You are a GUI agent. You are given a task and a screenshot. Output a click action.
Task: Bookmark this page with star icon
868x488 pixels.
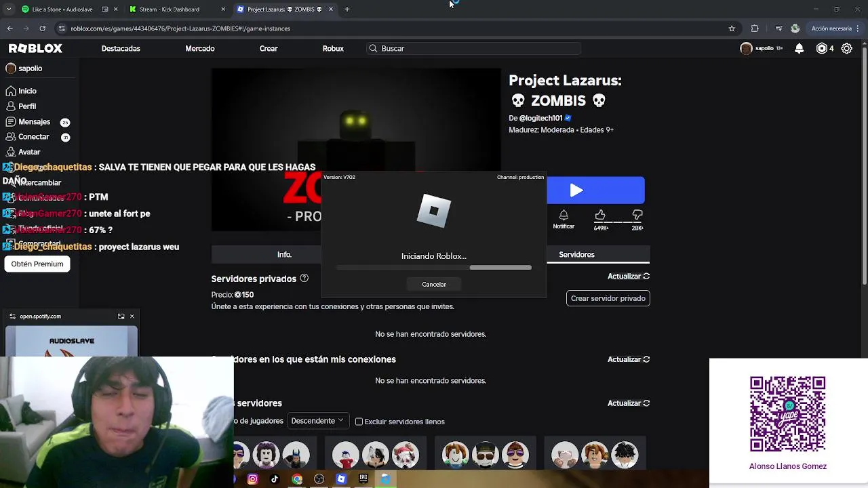[x=732, y=28]
